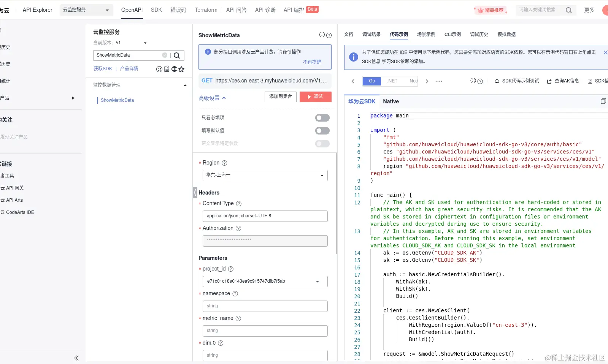Open the 当前版本 v1 dropdown
The image size is (608, 364).
click(132, 43)
